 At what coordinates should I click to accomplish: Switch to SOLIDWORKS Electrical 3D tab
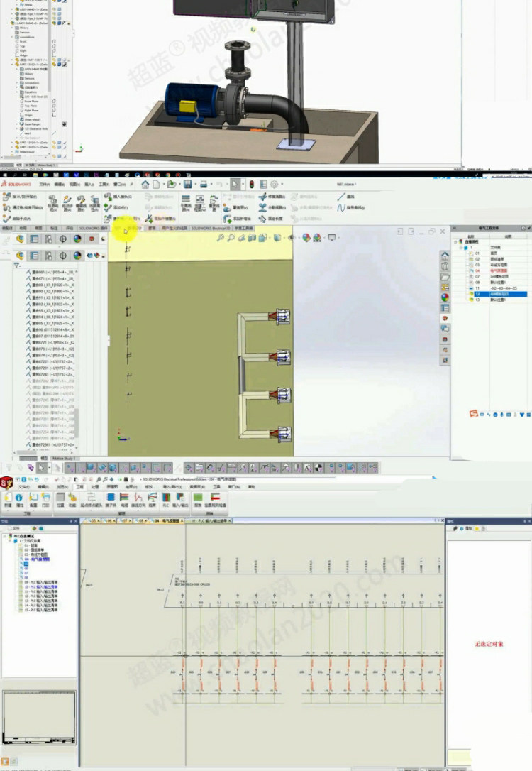(210, 229)
